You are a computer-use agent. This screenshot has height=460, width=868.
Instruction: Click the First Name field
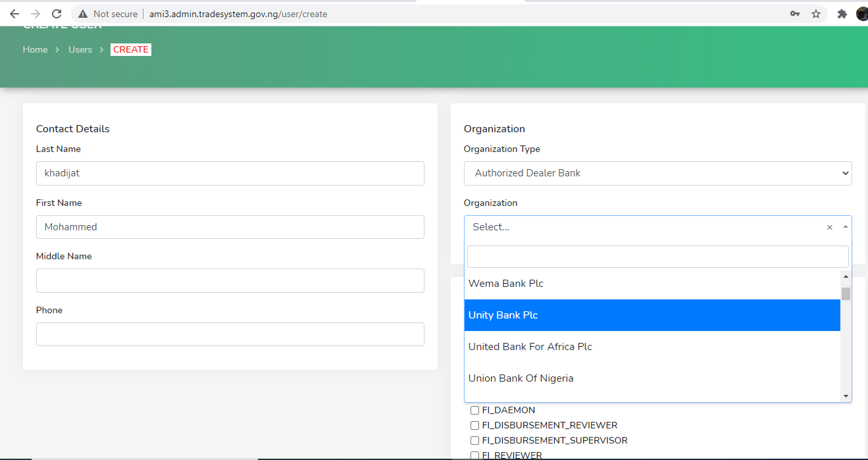coord(230,227)
